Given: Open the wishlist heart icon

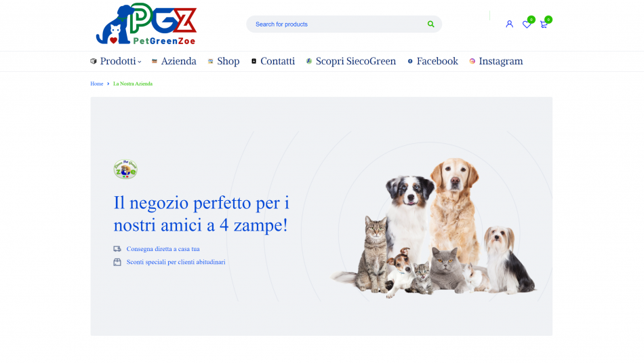Looking at the screenshot, I should pos(527,24).
